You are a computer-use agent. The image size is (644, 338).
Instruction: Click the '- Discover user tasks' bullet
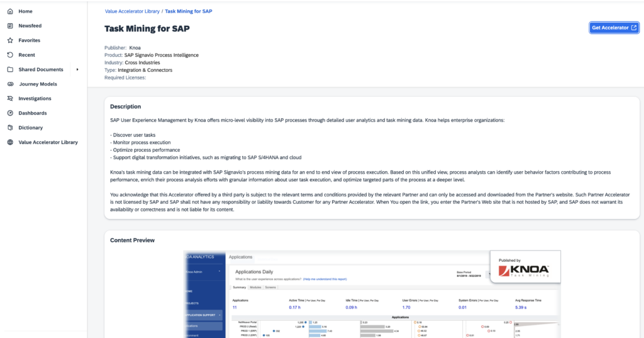tap(133, 135)
